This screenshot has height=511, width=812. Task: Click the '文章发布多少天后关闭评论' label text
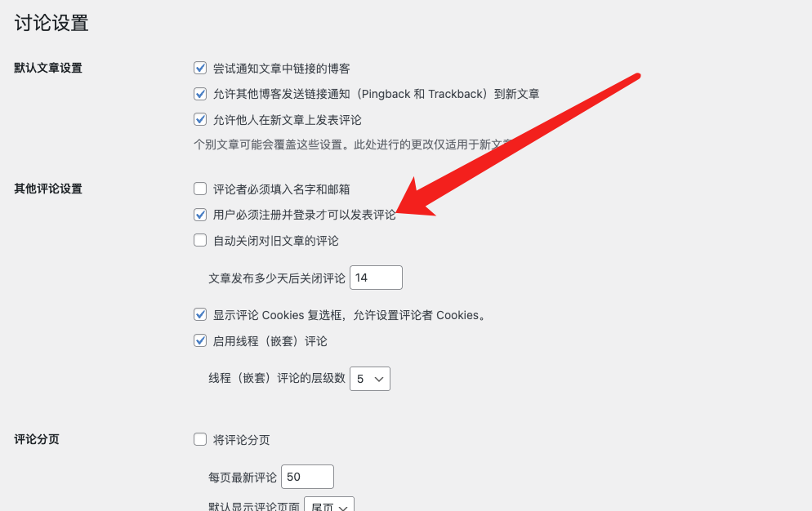coord(277,278)
